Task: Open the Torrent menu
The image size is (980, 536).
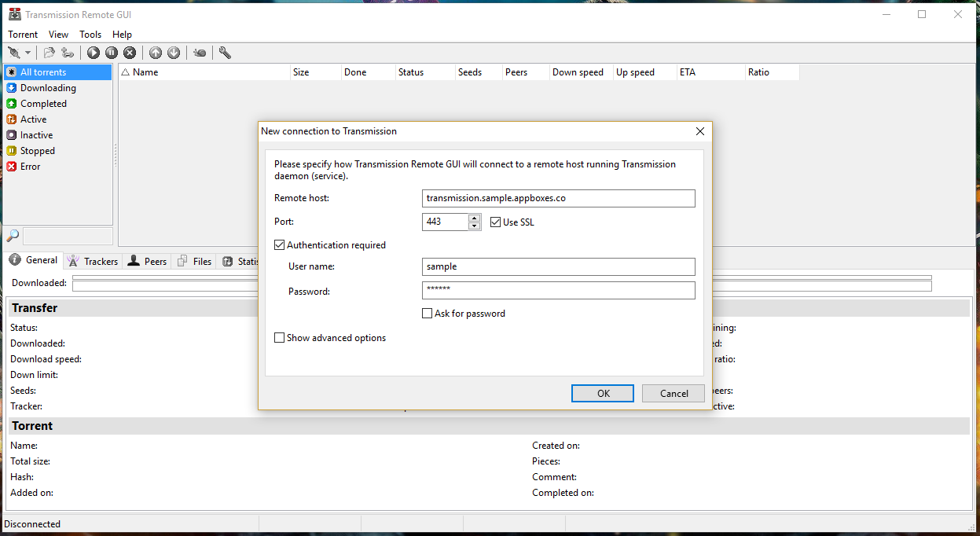Action: click(x=23, y=35)
